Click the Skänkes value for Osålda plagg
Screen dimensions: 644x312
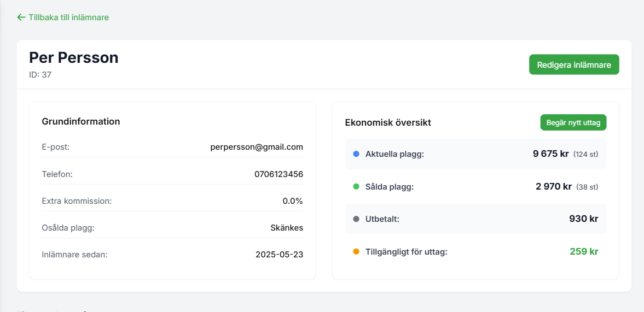286,228
